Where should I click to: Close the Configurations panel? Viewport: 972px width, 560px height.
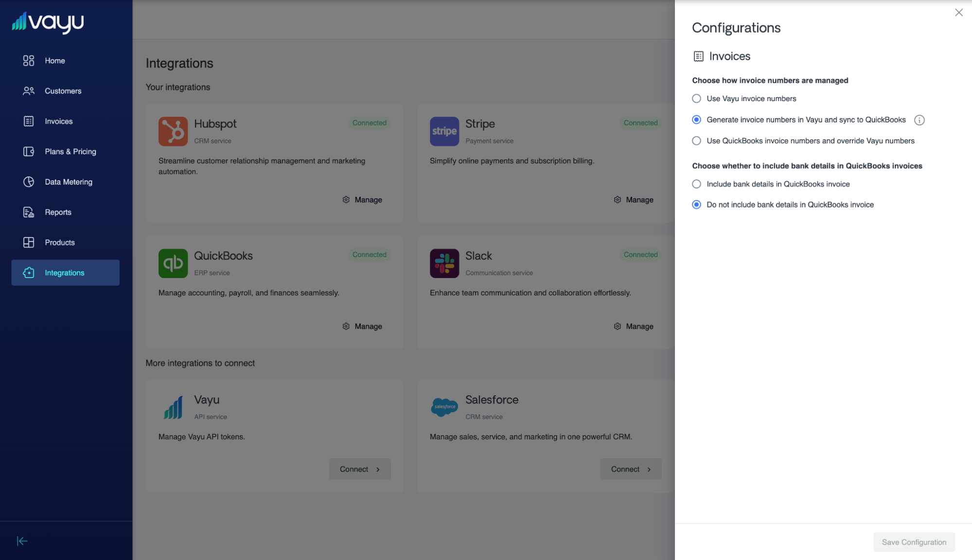(x=958, y=13)
